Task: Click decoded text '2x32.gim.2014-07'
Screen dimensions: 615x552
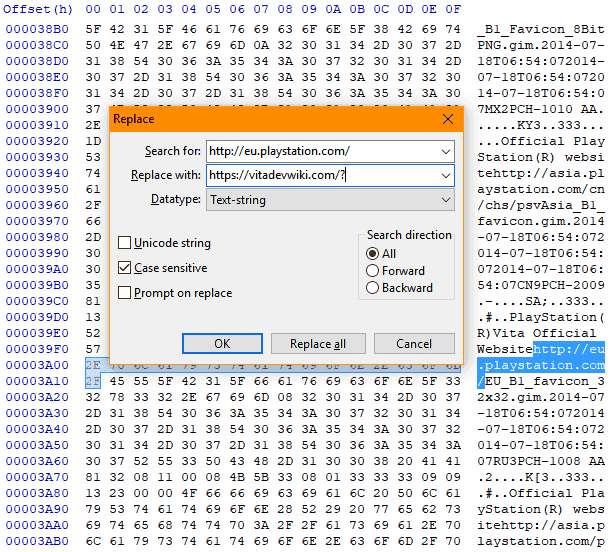Action: [541, 397]
